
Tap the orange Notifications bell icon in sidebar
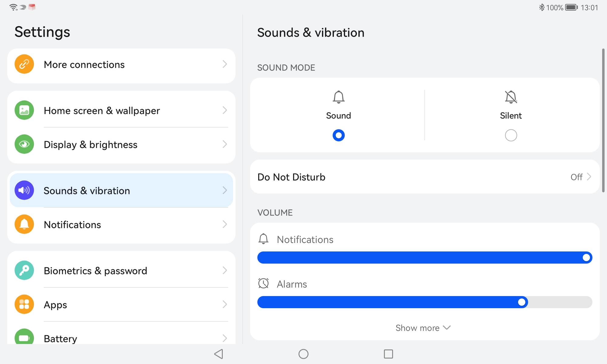pyautogui.click(x=24, y=224)
